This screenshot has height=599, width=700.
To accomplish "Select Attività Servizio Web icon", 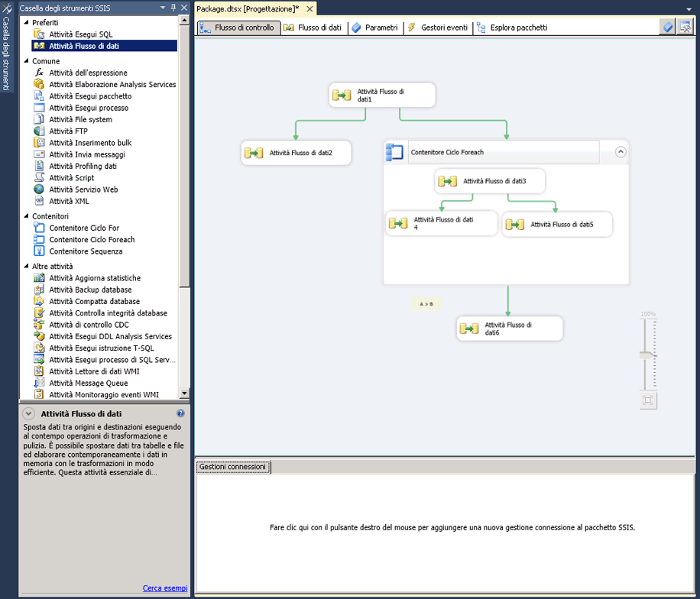I will point(39,189).
